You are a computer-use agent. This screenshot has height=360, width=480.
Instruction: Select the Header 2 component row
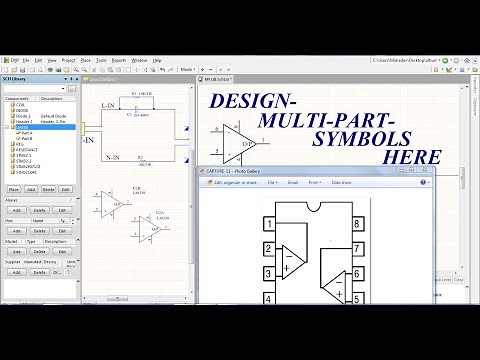click(40, 122)
